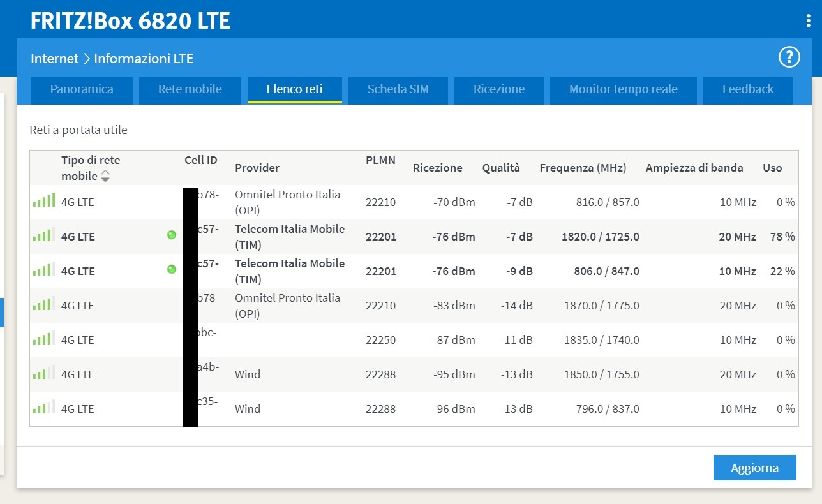Open the Ricezione tab
The height and width of the screenshot is (504, 822).
pyautogui.click(x=499, y=90)
